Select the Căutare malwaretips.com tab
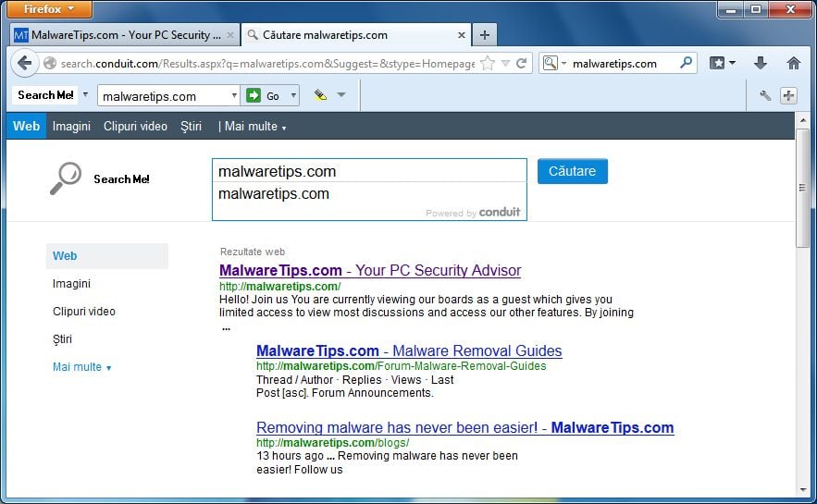Image resolution: width=817 pixels, height=504 pixels. pyautogui.click(x=357, y=35)
